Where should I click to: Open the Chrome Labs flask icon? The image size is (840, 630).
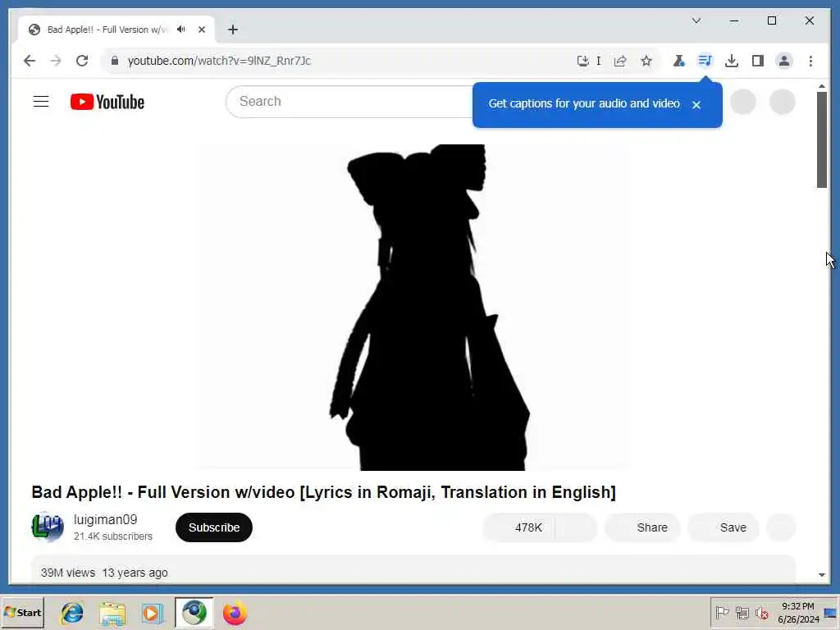(678, 61)
